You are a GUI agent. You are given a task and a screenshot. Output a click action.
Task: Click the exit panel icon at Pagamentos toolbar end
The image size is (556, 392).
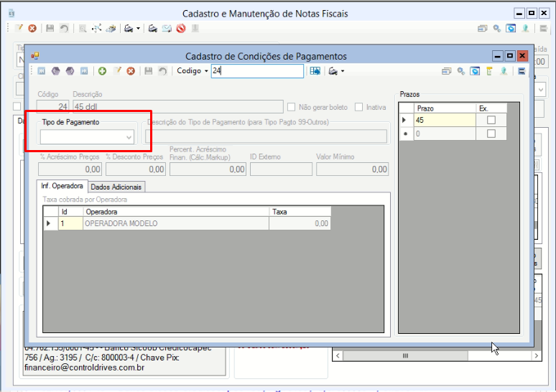[522, 71]
